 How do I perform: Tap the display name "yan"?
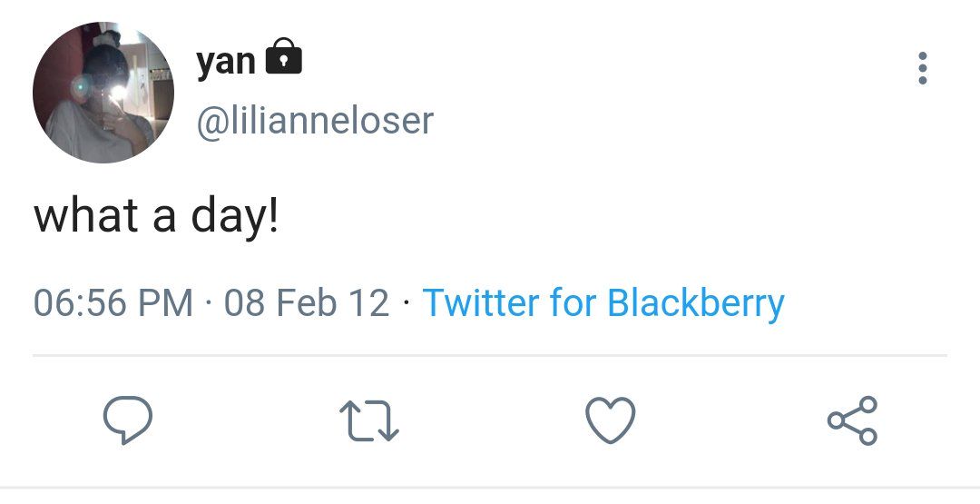pos(226,61)
